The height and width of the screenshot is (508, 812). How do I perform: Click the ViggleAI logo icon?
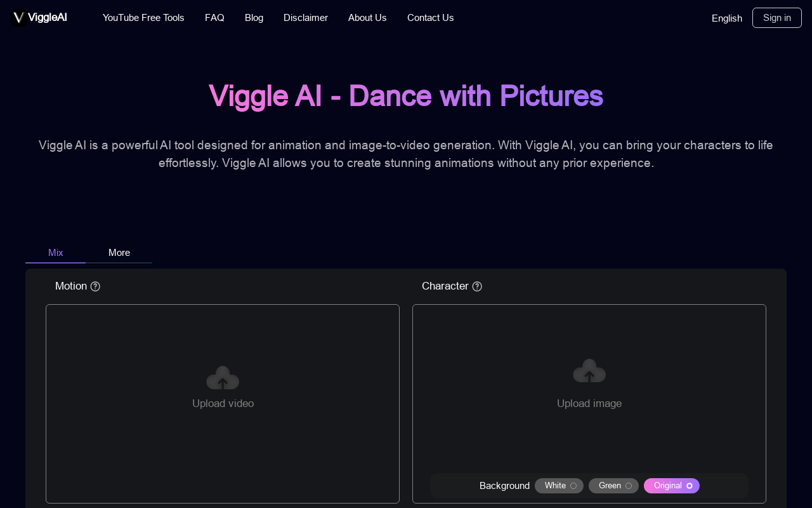18,18
